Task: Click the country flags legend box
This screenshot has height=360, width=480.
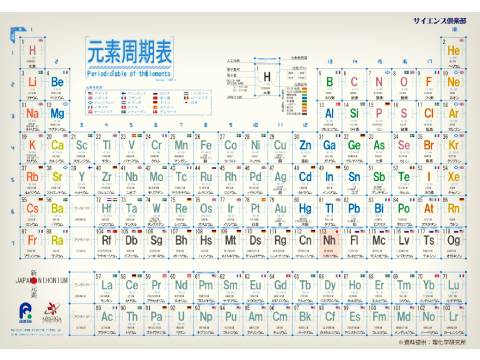Action: (x=149, y=102)
